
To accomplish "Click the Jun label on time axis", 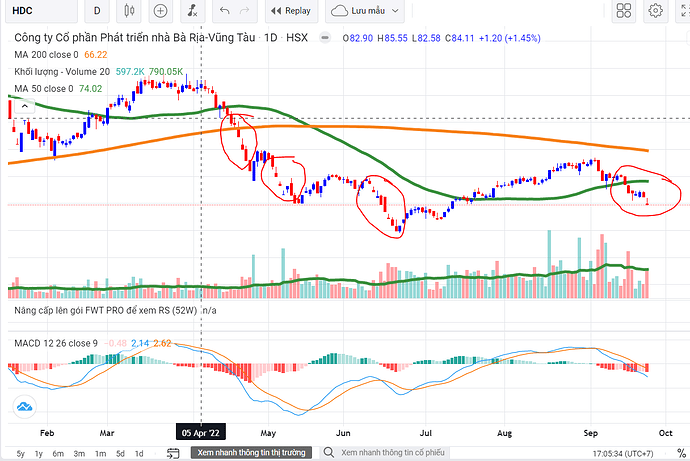I will (343, 433).
